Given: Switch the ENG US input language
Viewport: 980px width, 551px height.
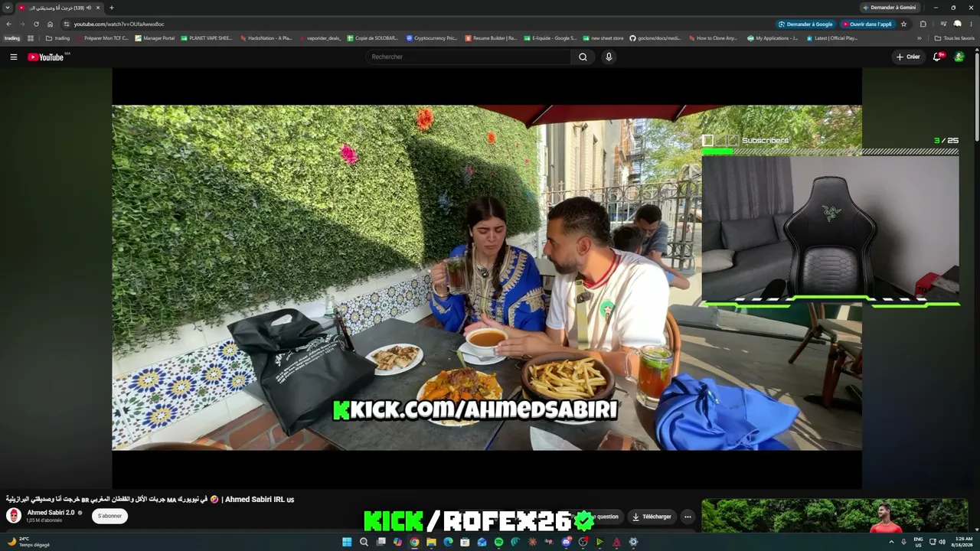Looking at the screenshot, I should (918, 542).
